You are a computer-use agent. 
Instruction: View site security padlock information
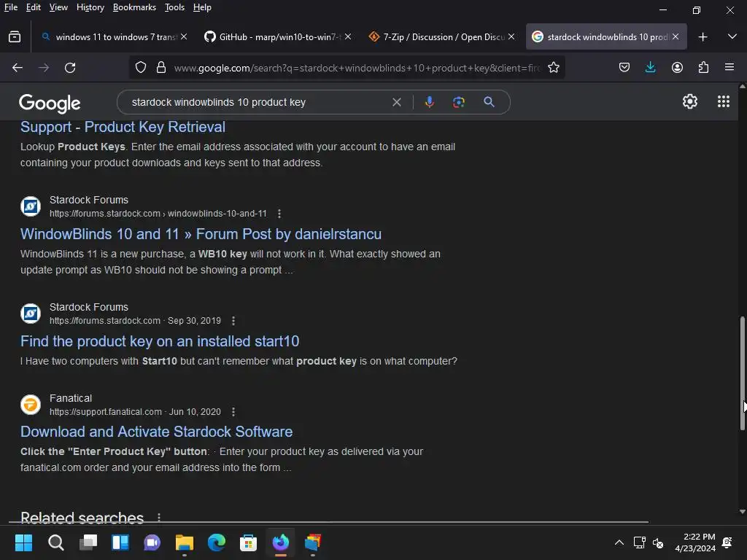161,68
